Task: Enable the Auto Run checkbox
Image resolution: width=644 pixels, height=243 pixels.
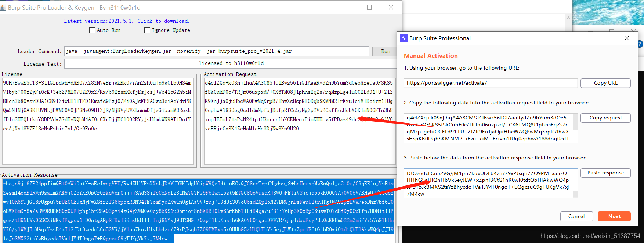Action: coord(92,30)
